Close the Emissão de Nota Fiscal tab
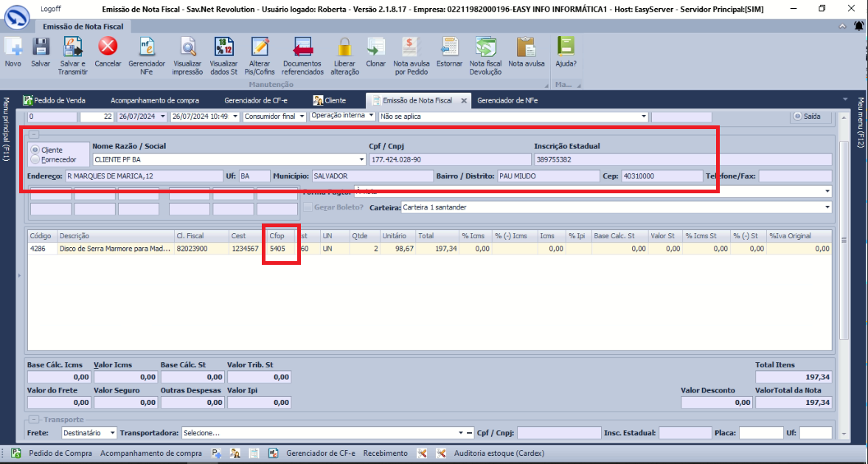This screenshot has height=464, width=868. click(464, 101)
